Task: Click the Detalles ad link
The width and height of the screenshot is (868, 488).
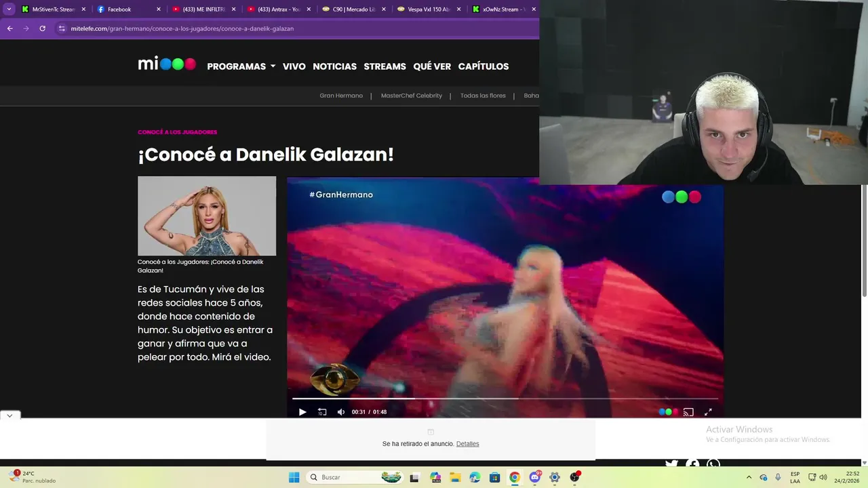Action: 467,444
